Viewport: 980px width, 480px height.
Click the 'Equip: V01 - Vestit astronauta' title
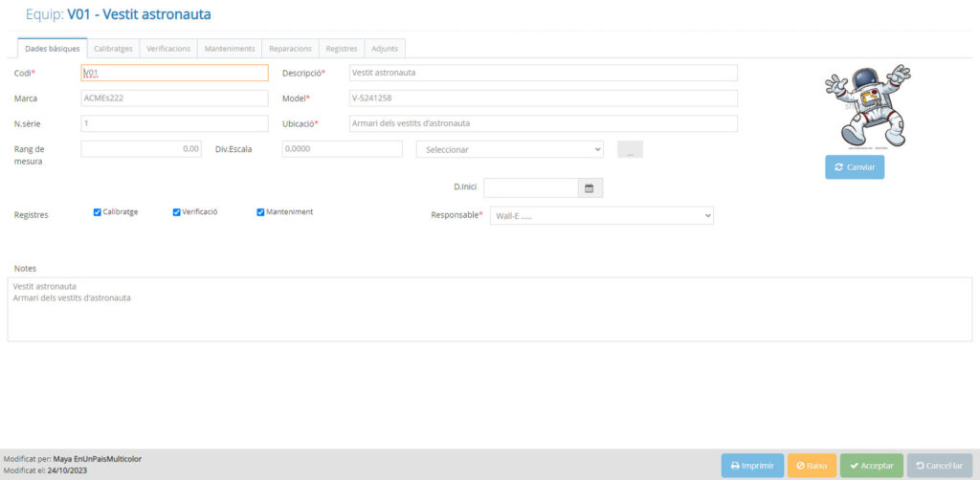click(118, 14)
